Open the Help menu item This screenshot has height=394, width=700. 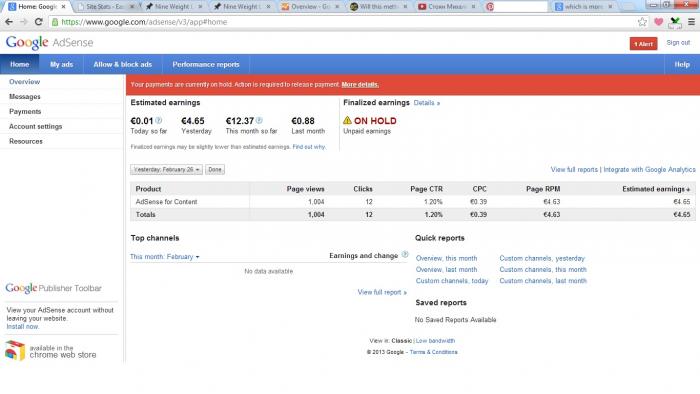682,64
